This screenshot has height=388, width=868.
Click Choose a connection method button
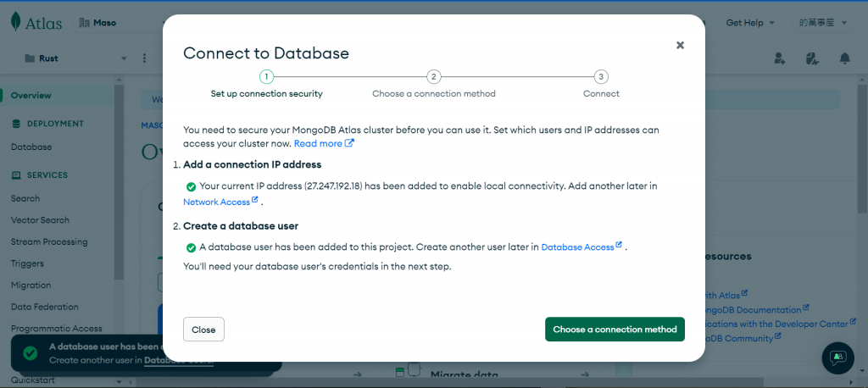pyautogui.click(x=615, y=330)
